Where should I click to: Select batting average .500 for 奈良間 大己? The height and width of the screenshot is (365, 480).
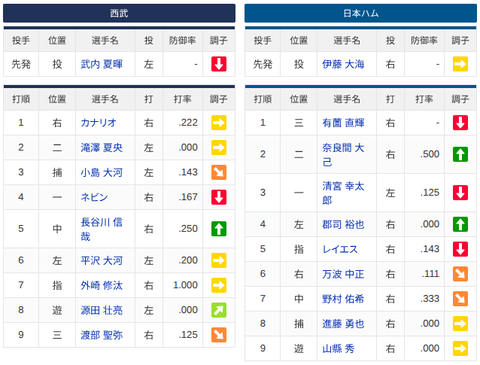tap(430, 154)
